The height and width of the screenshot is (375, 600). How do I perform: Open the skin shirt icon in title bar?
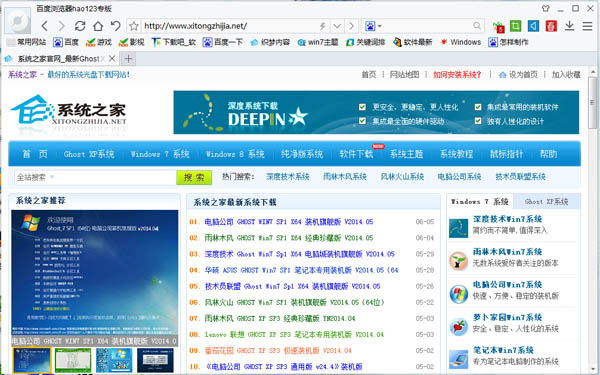tap(546, 8)
